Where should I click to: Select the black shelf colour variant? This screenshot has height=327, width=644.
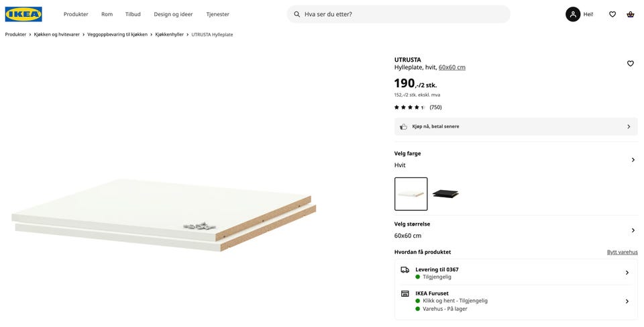click(x=445, y=194)
